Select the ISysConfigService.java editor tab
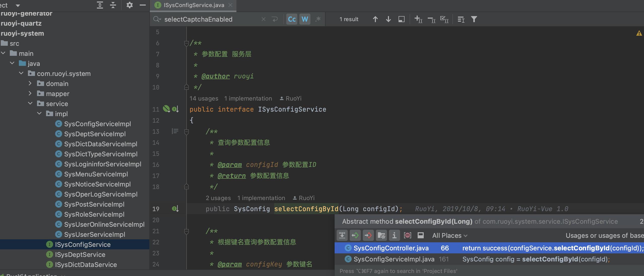Image resolution: width=644 pixels, height=276 pixels. pyautogui.click(x=193, y=5)
